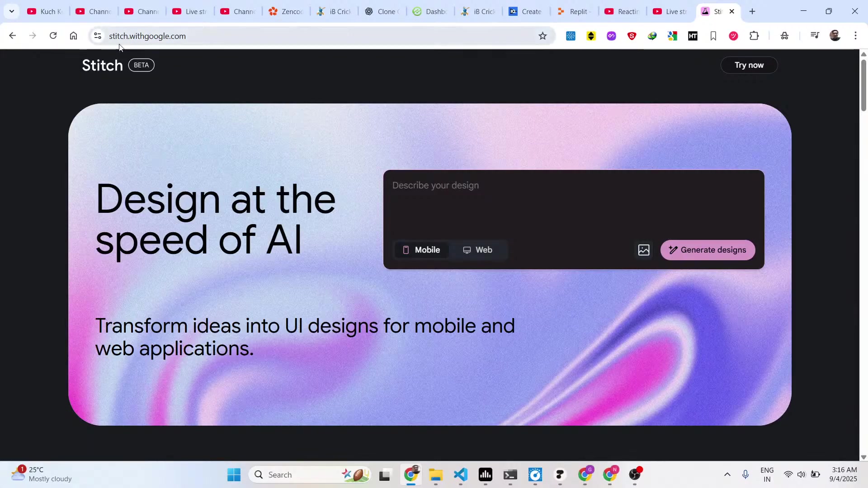
Task: Open Chrome three-dot menu
Action: point(855,36)
